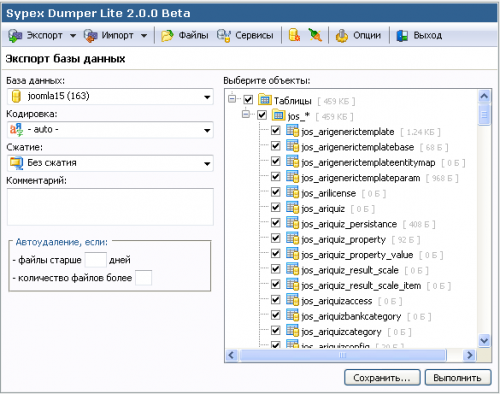500x394 pixels.
Task: Click table icon of jos_ariquiz_persistance
Action: [x=292, y=222]
